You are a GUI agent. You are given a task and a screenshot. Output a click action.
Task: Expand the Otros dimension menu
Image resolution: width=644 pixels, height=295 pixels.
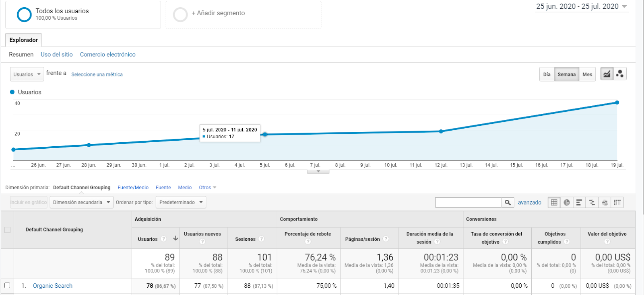[x=207, y=188]
